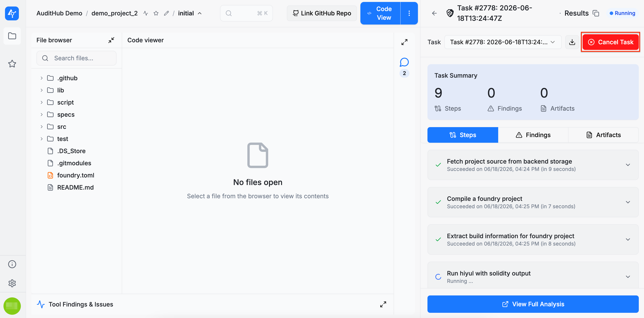The width and height of the screenshot is (644, 318).
Task: Copy the results with the copy icon
Action: 596,13
